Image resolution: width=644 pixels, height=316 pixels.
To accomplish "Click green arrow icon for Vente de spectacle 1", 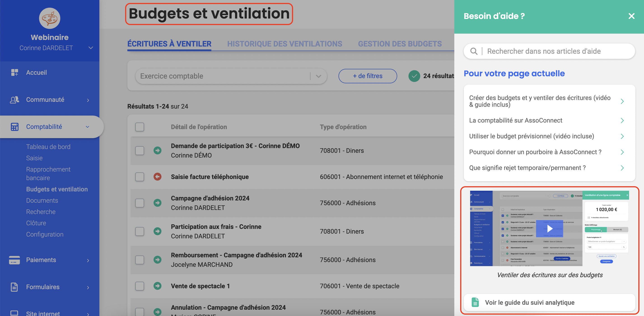I will [x=157, y=286].
